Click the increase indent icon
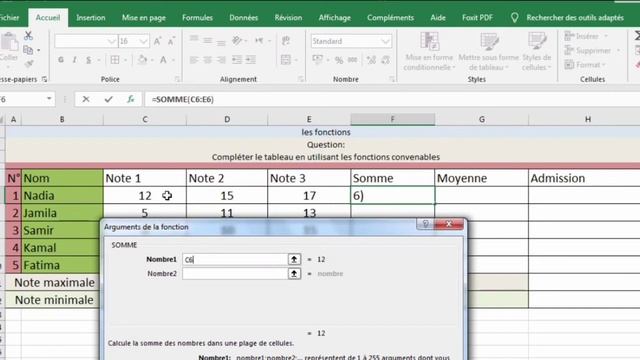640x360 pixels. click(251, 60)
